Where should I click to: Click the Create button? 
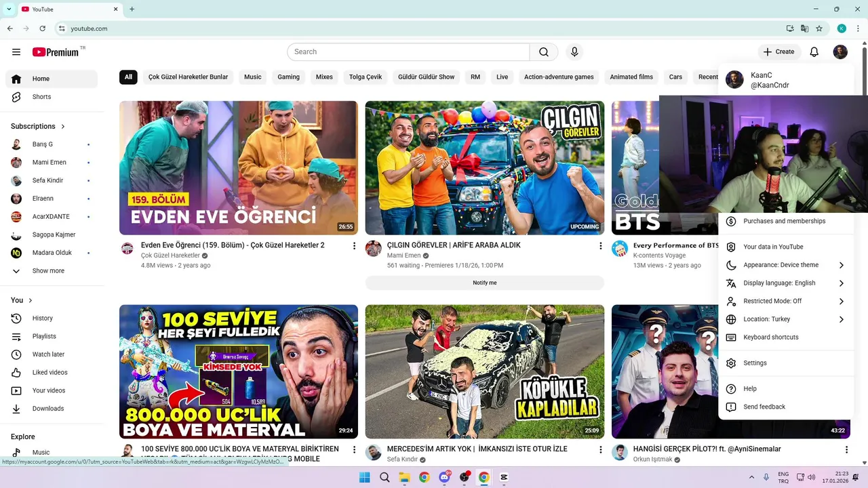[779, 52]
